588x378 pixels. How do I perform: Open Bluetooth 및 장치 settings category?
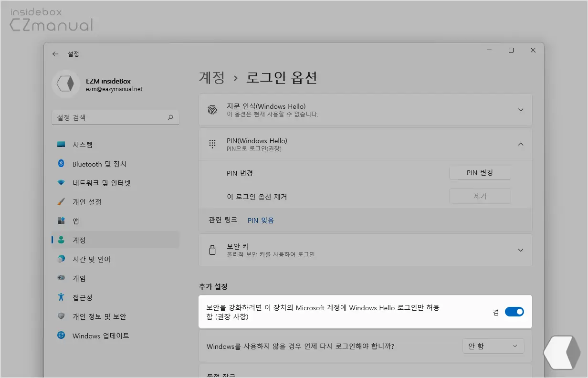[115, 164]
